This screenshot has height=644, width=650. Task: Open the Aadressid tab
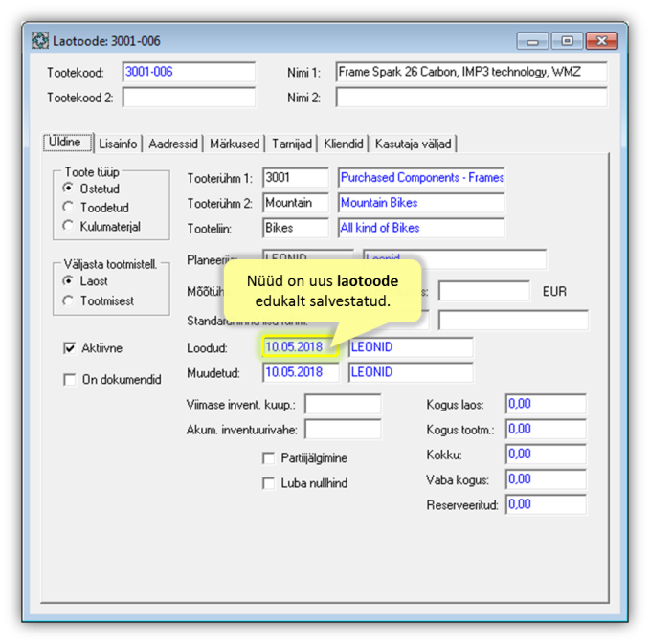coord(173,144)
